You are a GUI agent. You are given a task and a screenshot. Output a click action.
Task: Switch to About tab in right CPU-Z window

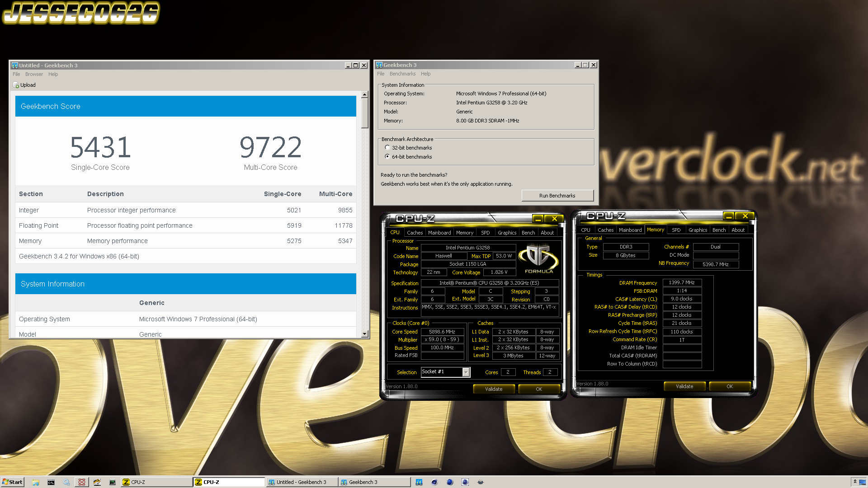(738, 230)
